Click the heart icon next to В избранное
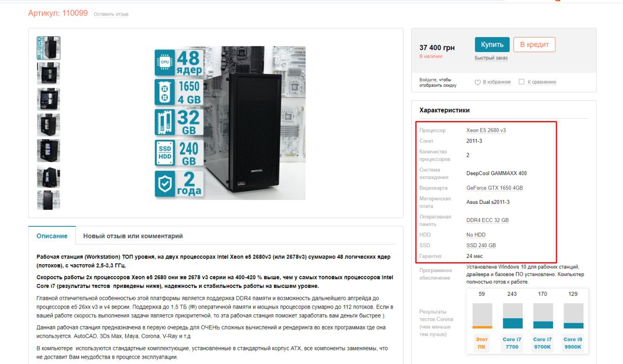Screen dimensions: 623x364 point(477,82)
